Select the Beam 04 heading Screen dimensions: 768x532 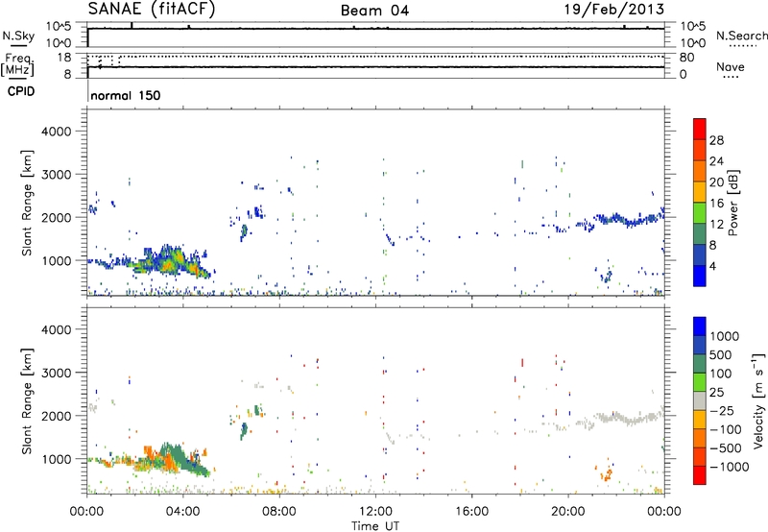click(374, 11)
